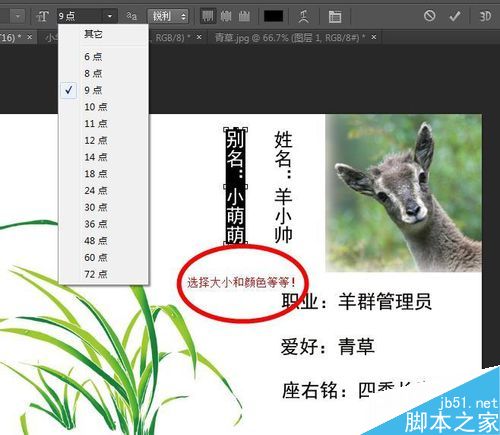Choose 48 点 font size

click(x=103, y=241)
